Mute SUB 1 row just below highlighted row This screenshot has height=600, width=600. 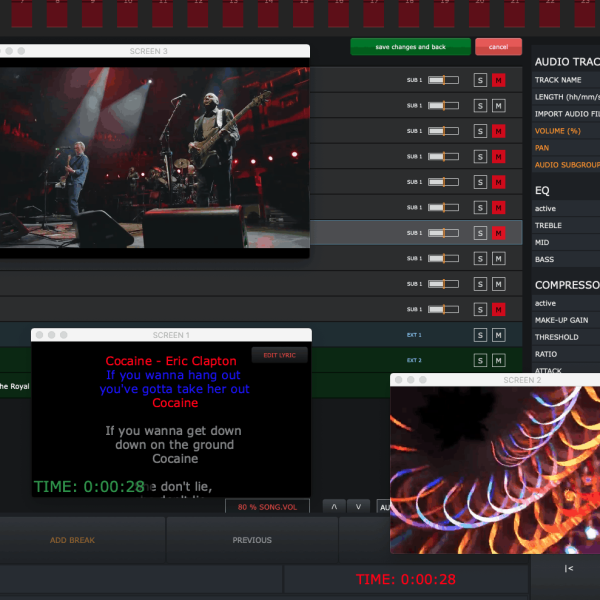click(498, 259)
